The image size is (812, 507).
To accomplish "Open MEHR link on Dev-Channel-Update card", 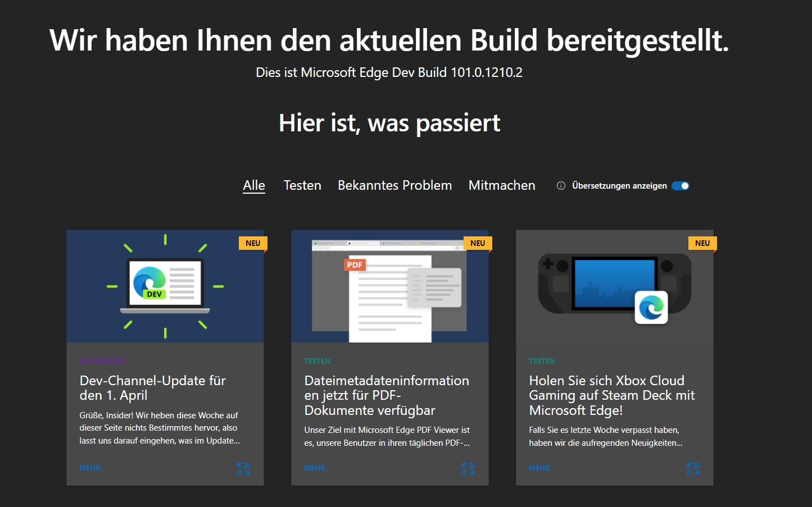I will click(x=90, y=468).
